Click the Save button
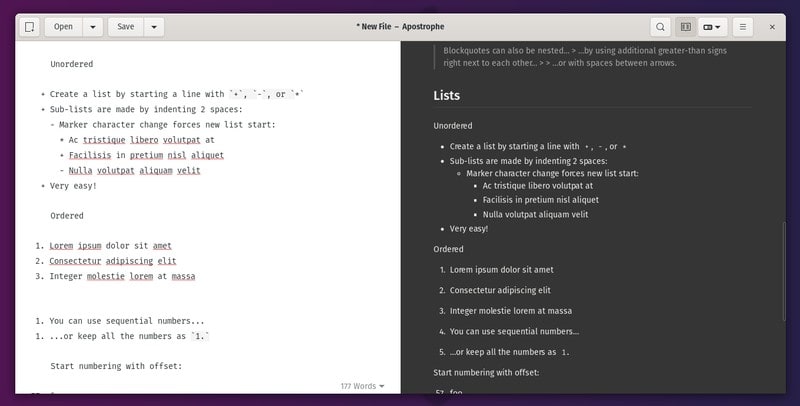This screenshot has height=406, width=800. [126, 27]
